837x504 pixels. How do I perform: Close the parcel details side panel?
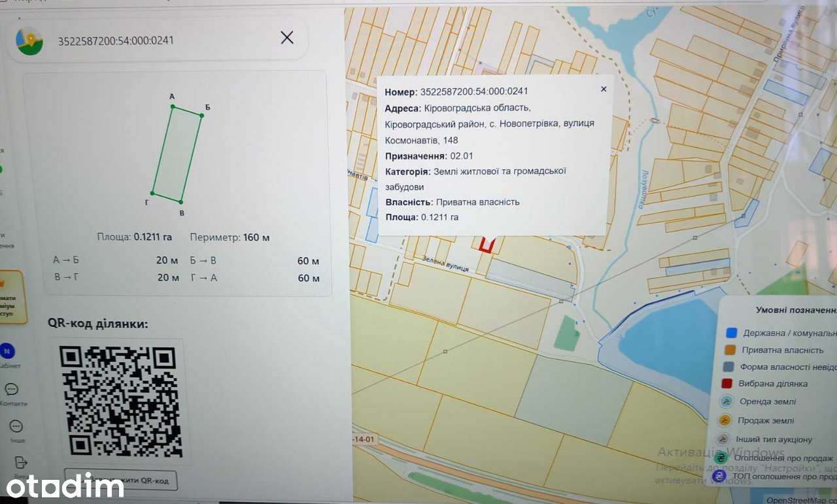286,38
